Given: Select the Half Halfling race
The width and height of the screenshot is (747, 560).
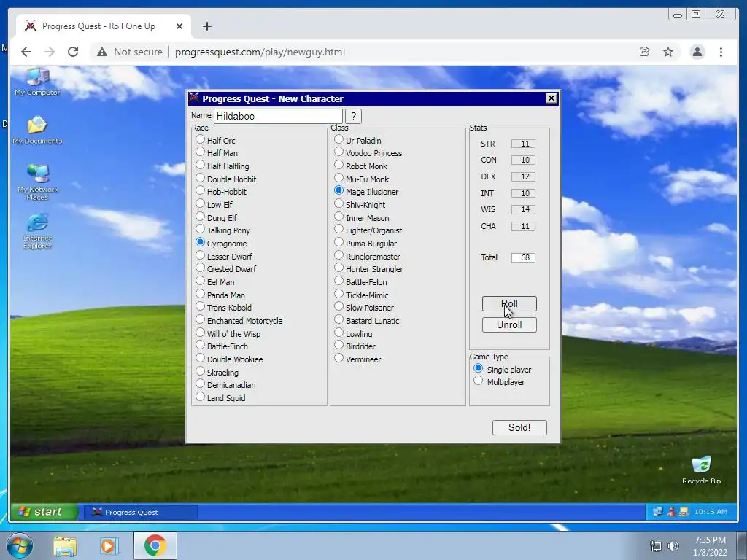Looking at the screenshot, I should point(200,166).
